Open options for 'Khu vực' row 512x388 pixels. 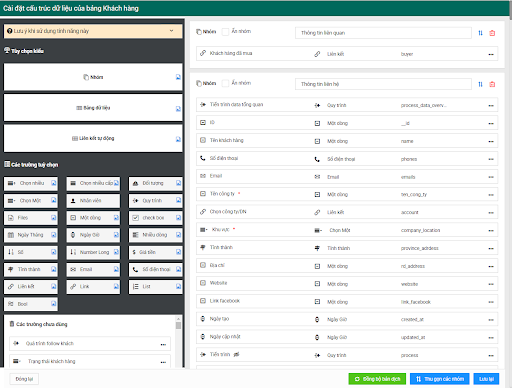click(x=491, y=231)
